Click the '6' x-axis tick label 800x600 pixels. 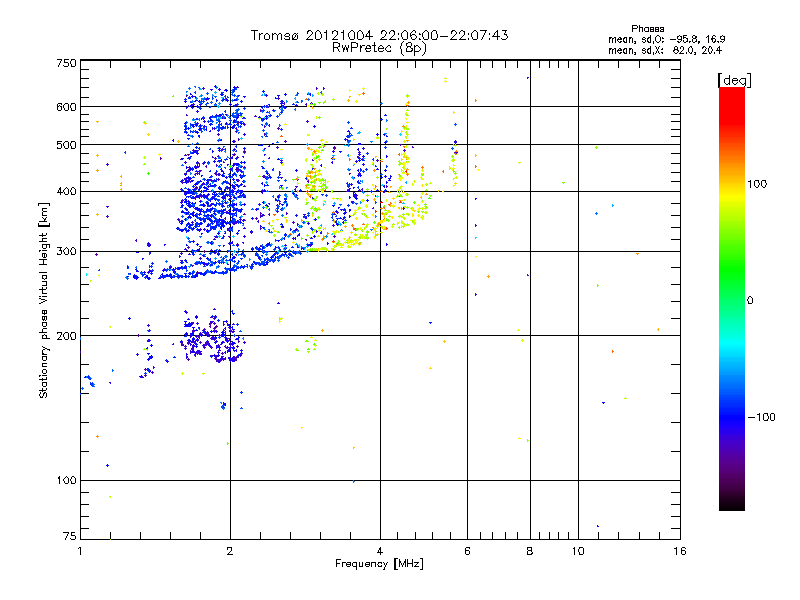[467, 551]
